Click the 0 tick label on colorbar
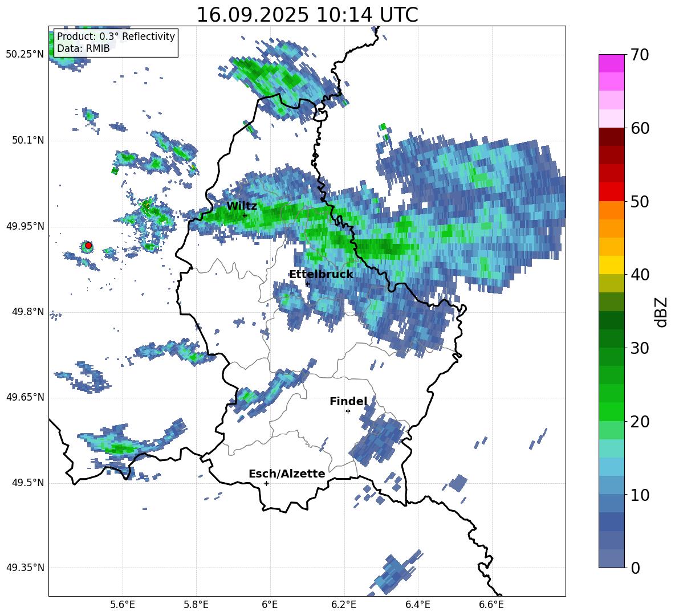The width and height of the screenshot is (675, 616). (635, 568)
